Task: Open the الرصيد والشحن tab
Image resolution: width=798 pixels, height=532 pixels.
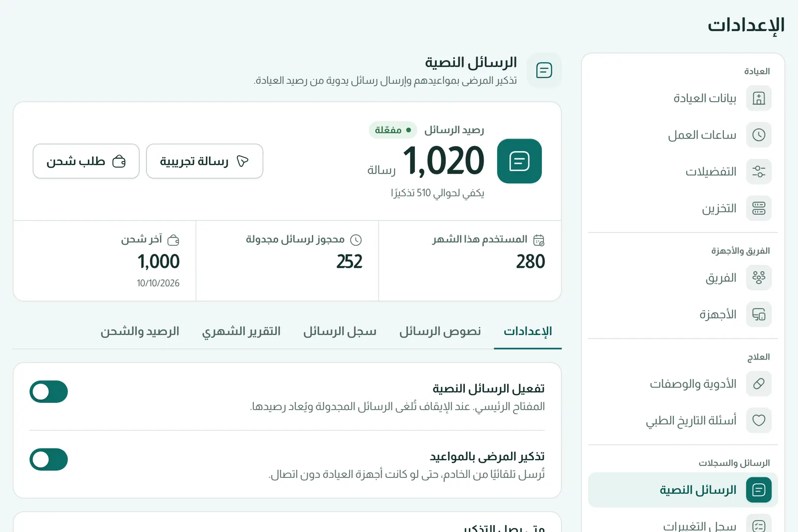Action: [140, 332]
